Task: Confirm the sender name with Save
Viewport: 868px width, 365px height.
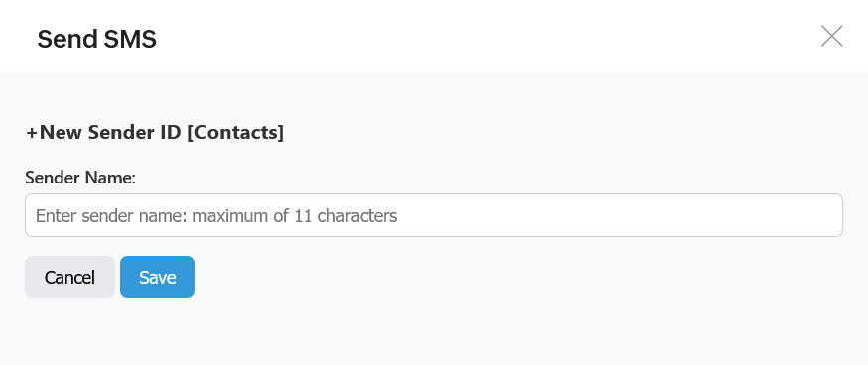Action: 157,277
